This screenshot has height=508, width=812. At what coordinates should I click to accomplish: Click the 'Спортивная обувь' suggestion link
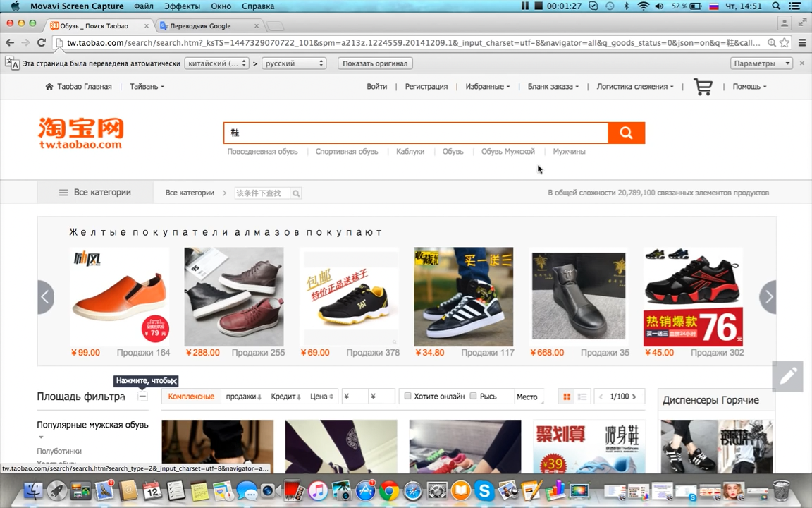347,152
